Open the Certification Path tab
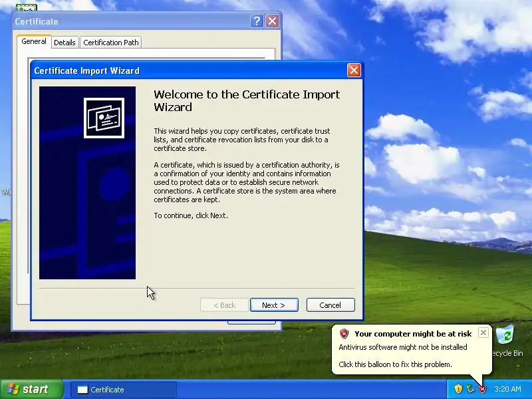The image size is (532, 399). 111,43
